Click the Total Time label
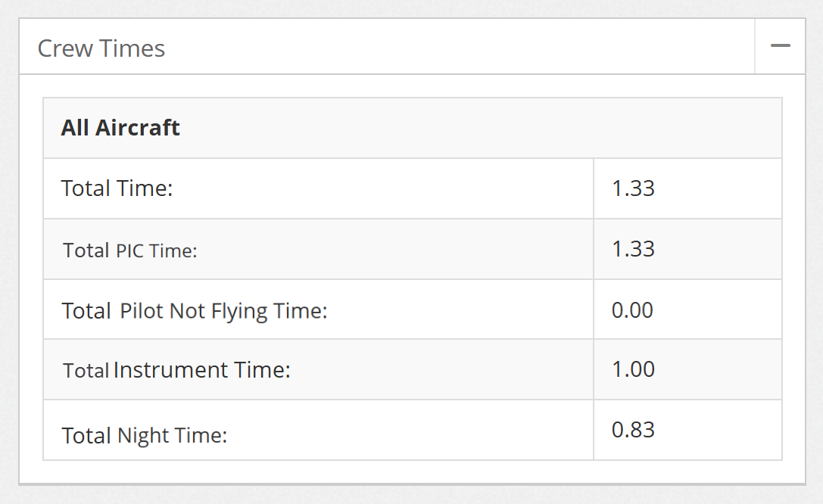This screenshot has width=823, height=504. 117,188
